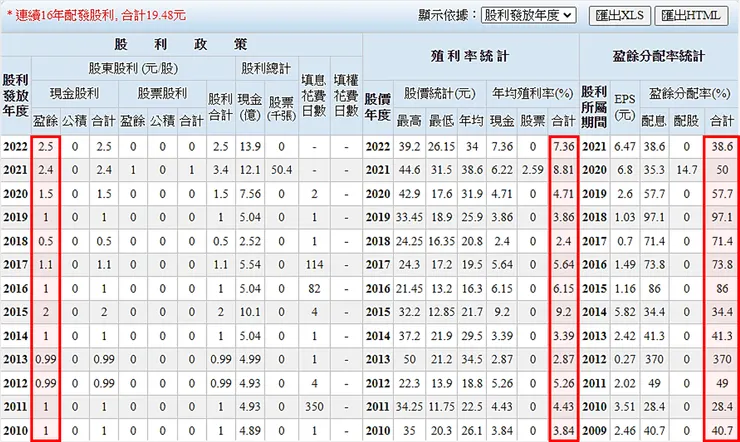Click the 殖利率統計 section header
The image size is (740, 442).
click(471, 57)
